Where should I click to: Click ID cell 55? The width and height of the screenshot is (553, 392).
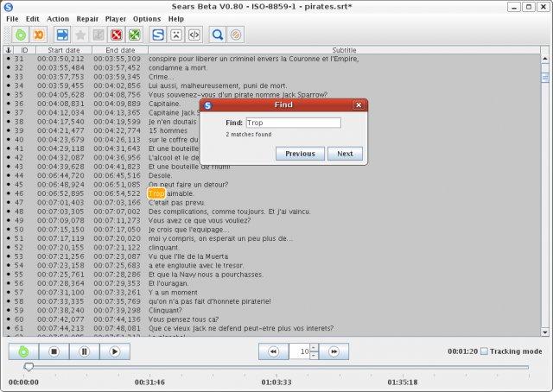pos(19,275)
